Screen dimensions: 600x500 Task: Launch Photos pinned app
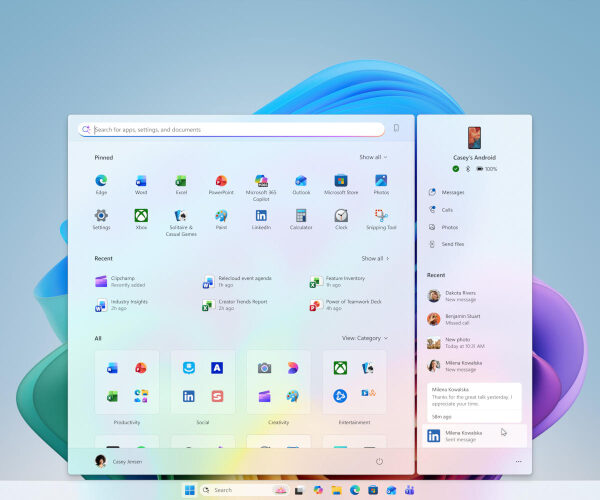381,184
